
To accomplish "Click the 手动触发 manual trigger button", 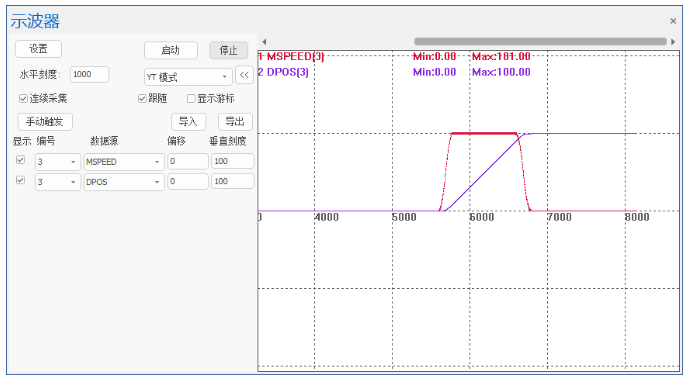I will coord(45,122).
